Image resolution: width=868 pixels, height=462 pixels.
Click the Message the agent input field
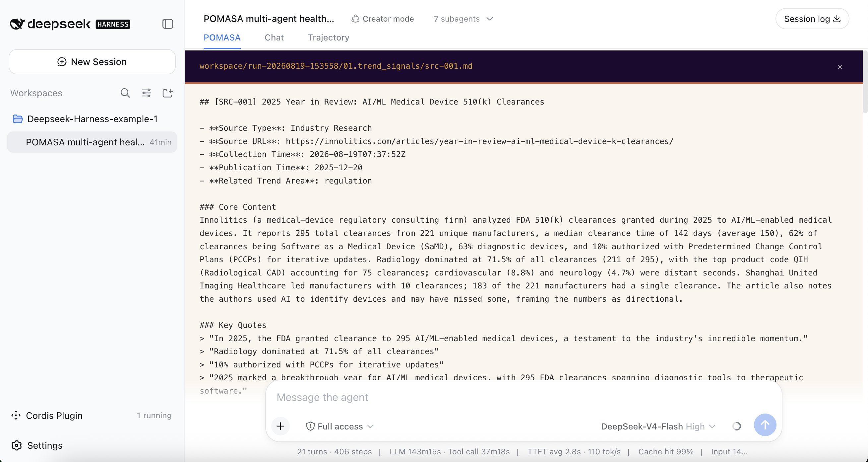tap(523, 397)
